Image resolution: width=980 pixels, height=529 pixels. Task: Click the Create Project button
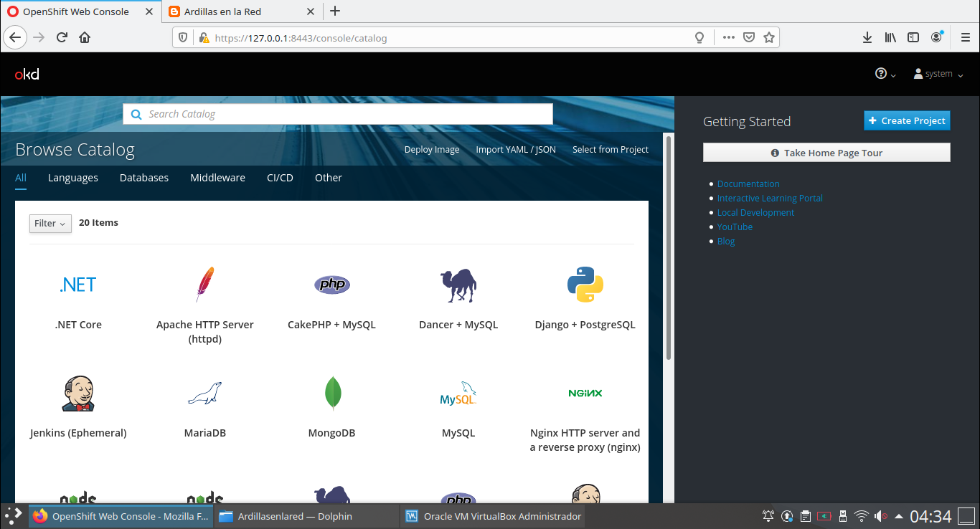point(907,120)
